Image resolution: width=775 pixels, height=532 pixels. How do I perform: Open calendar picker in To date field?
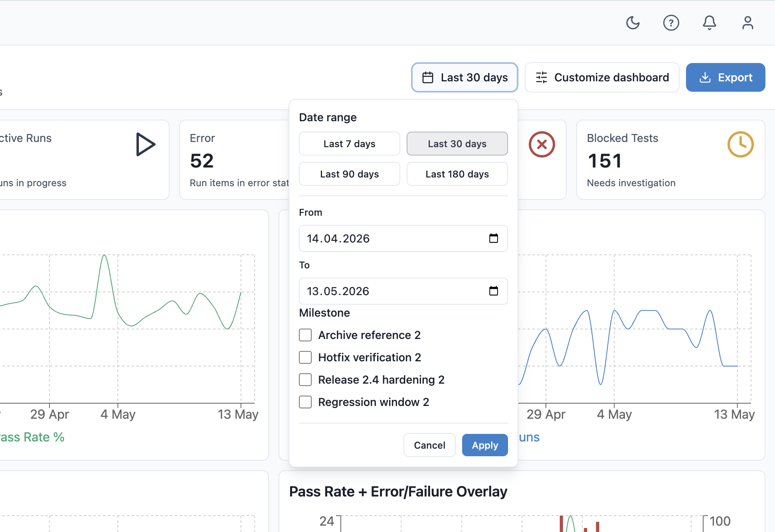pos(494,291)
